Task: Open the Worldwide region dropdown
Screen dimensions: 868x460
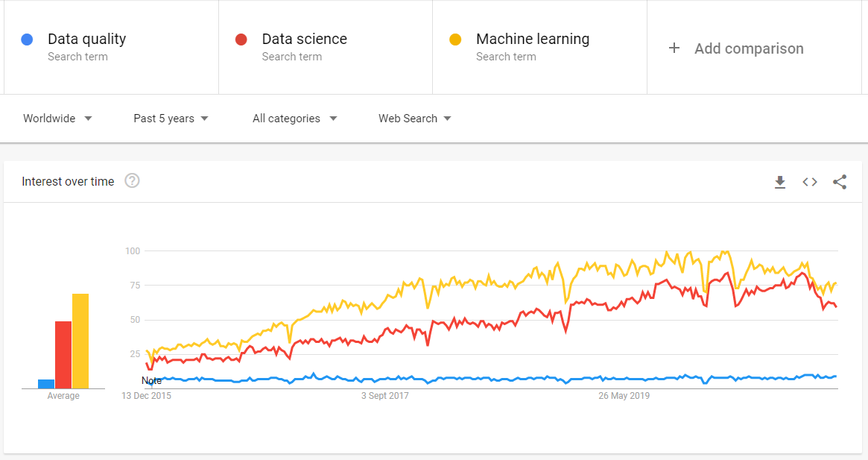Action: tap(57, 119)
